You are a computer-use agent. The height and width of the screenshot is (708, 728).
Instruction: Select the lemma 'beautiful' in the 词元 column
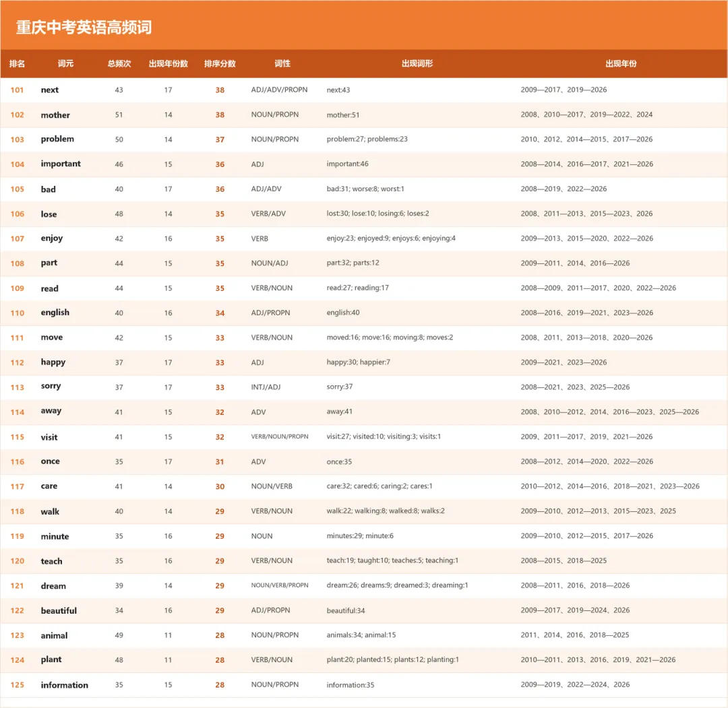(59, 610)
